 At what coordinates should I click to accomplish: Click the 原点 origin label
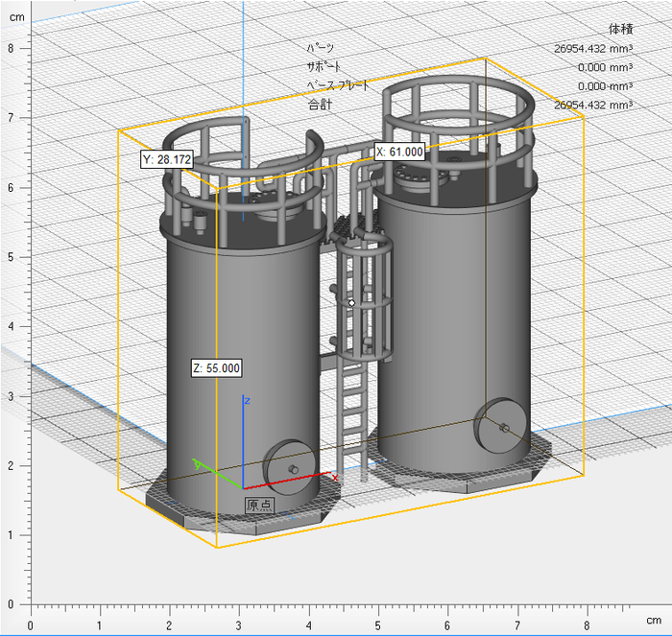pos(259,505)
